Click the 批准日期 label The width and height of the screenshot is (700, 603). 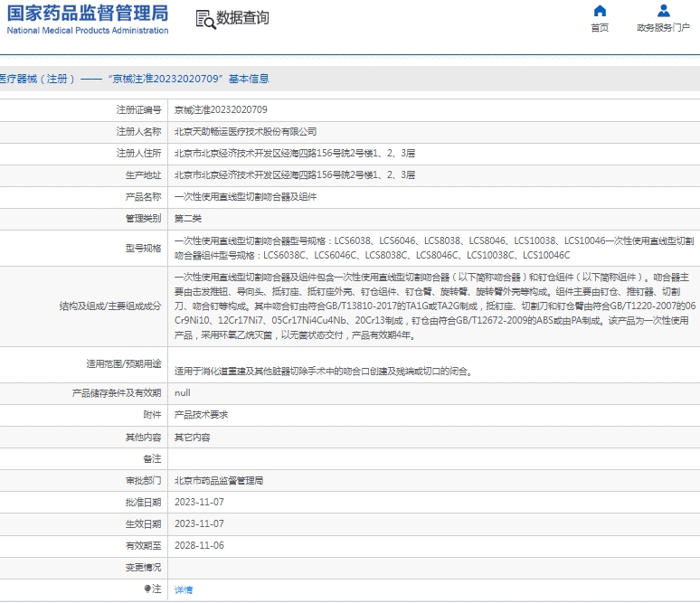click(143, 503)
